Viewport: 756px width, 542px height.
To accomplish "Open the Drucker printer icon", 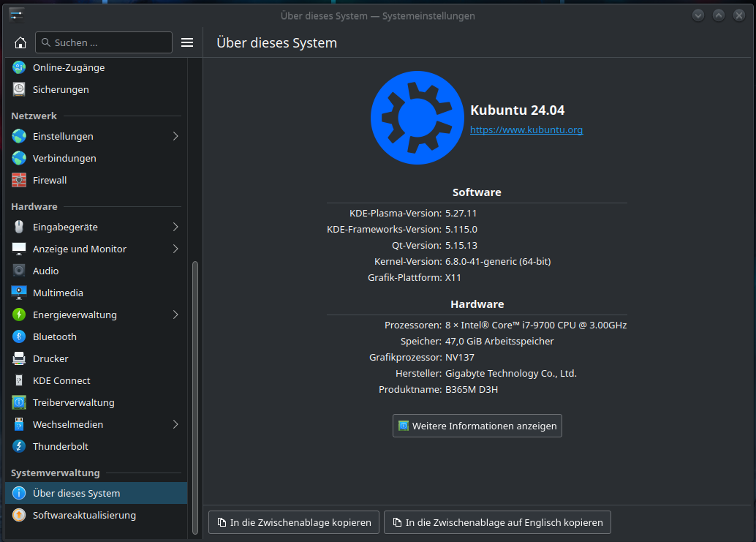I will [x=19, y=358].
